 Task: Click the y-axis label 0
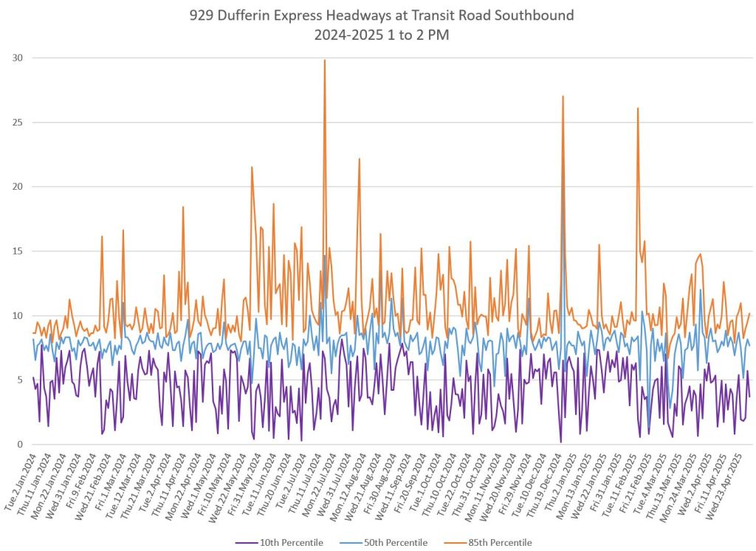(x=20, y=445)
